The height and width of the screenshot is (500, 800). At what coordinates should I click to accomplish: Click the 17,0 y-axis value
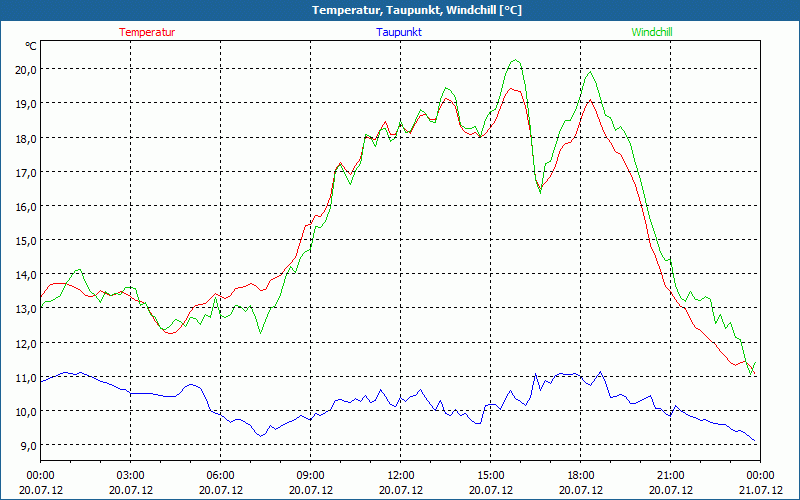point(26,172)
